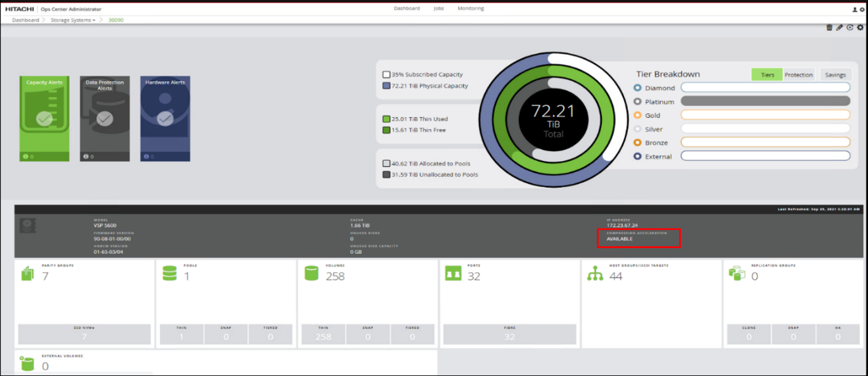Image resolution: width=868 pixels, height=376 pixels.
Task: Open the Monitoring menu item
Action: [470, 8]
